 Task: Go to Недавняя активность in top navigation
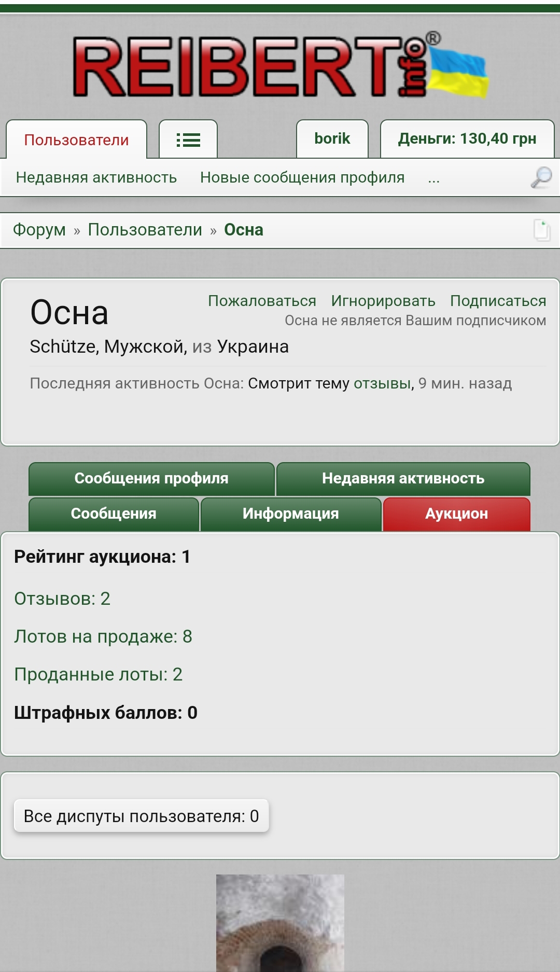pyautogui.click(x=96, y=177)
